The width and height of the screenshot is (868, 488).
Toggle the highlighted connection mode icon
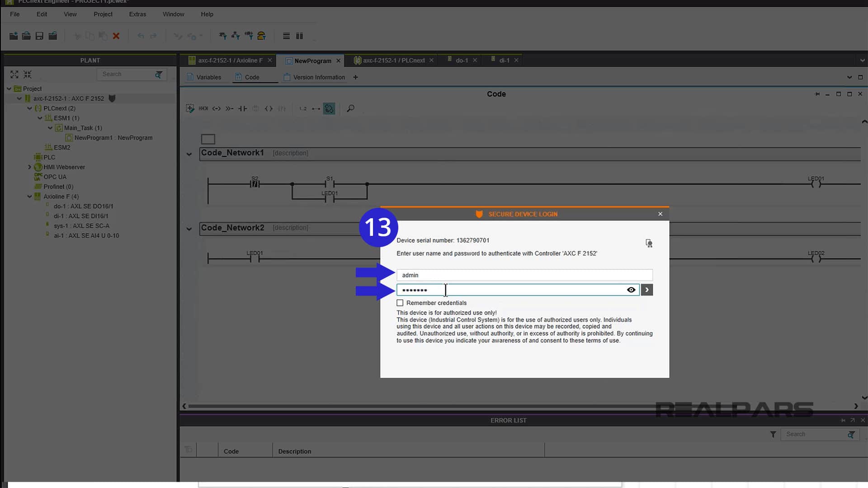[329, 108]
